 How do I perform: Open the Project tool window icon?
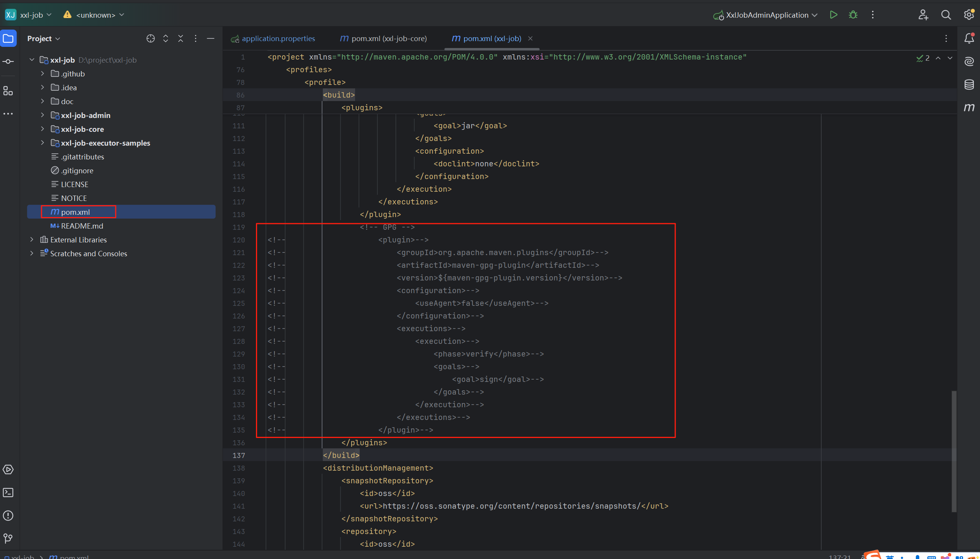[x=8, y=38]
